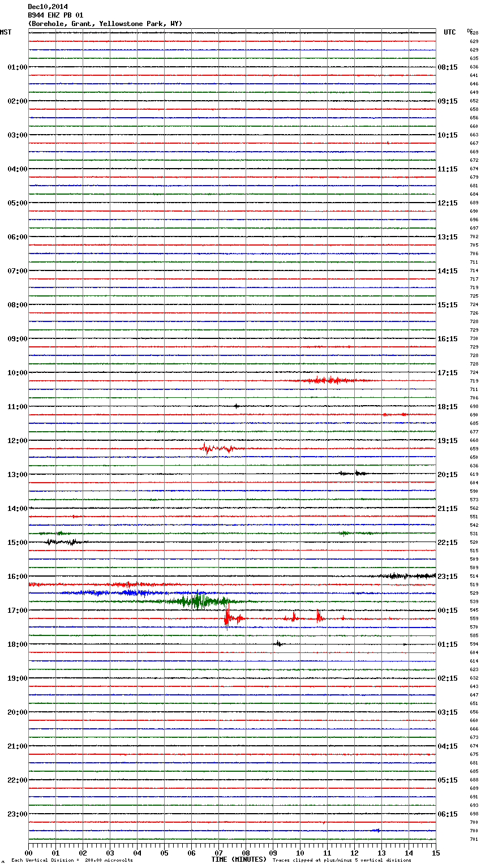Image resolution: width=481 pixels, height=868 pixels.
Task: Click the '21:15' UTC time label
Action: coord(448,509)
